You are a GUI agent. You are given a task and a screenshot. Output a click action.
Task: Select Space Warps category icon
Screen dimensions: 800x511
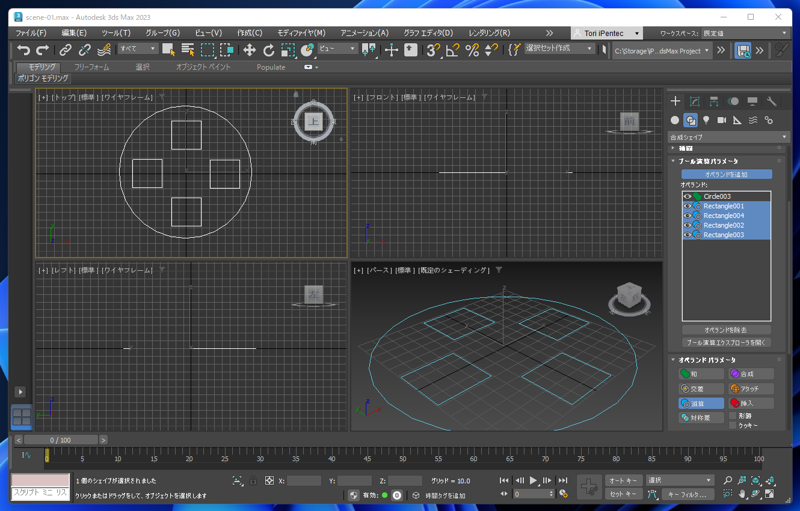[x=753, y=120]
